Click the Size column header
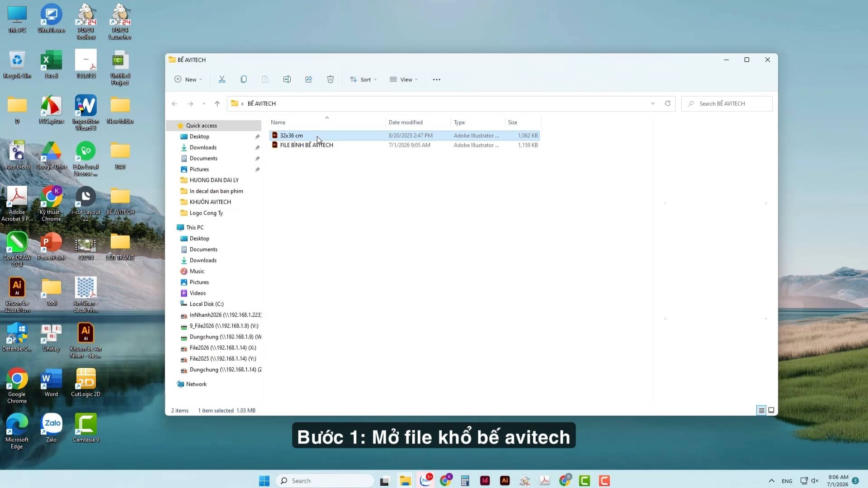The height and width of the screenshot is (488, 868). (x=523, y=122)
